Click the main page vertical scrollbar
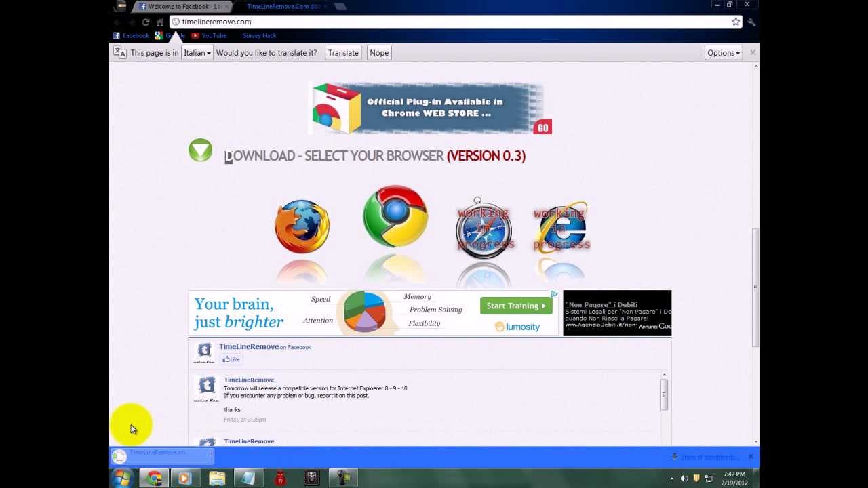868x488 pixels. (x=755, y=288)
